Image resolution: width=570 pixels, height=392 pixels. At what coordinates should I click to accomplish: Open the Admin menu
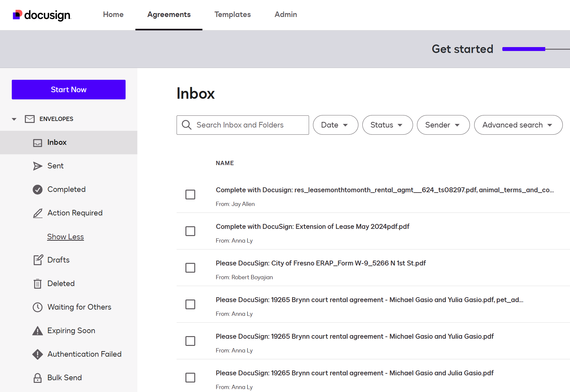click(x=285, y=14)
